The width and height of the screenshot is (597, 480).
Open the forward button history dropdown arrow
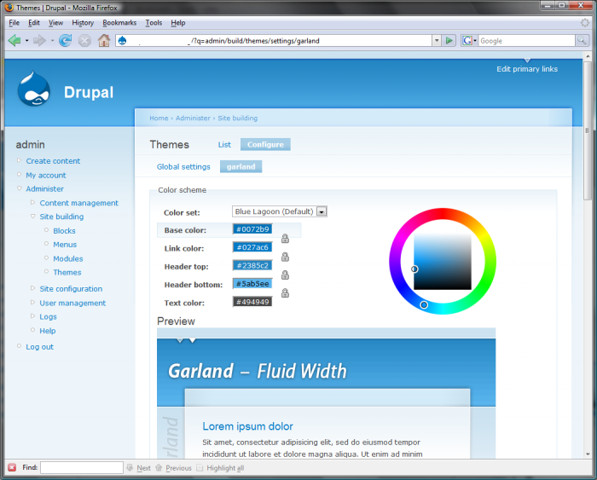52,40
